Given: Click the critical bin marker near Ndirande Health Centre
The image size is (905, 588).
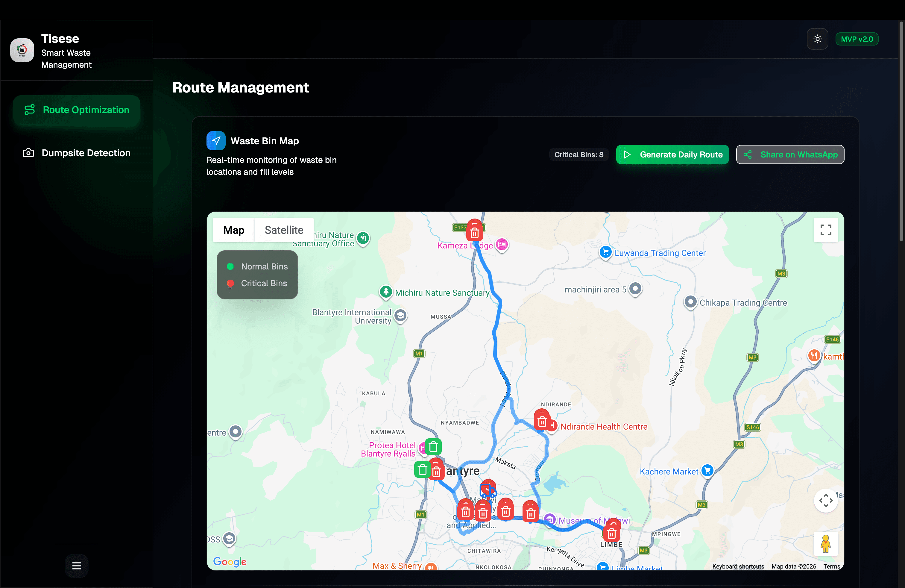Looking at the screenshot, I should pyautogui.click(x=542, y=421).
